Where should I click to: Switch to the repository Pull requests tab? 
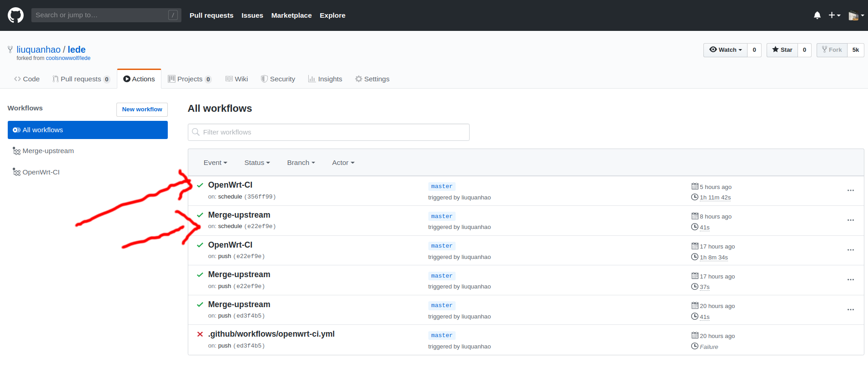[x=81, y=79]
